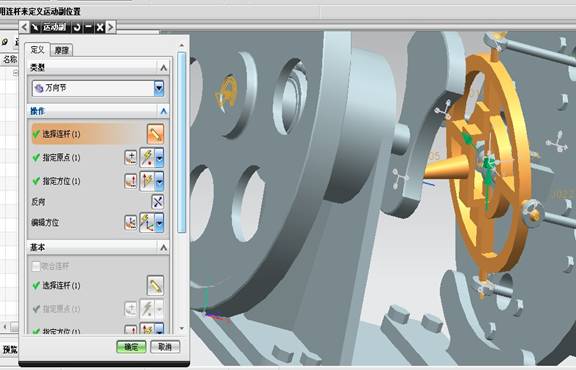Expand the 指定方位 vector method dropdown arrow
The width and height of the screenshot is (576, 370).
159,181
